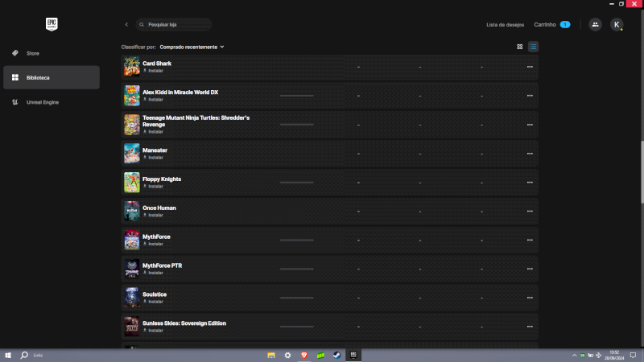
Task: Open the Brave browser taskbar icon
Action: point(304,356)
